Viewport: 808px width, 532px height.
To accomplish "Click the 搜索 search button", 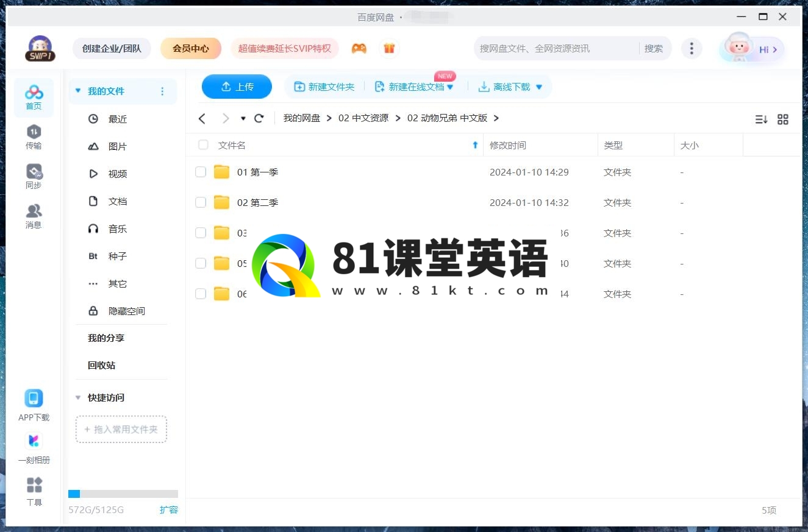I will pyautogui.click(x=654, y=48).
